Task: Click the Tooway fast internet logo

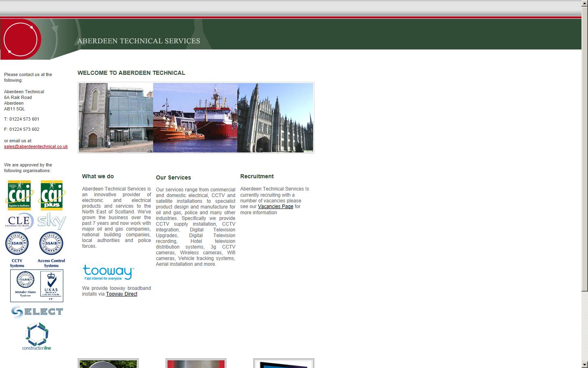Action: point(108,272)
